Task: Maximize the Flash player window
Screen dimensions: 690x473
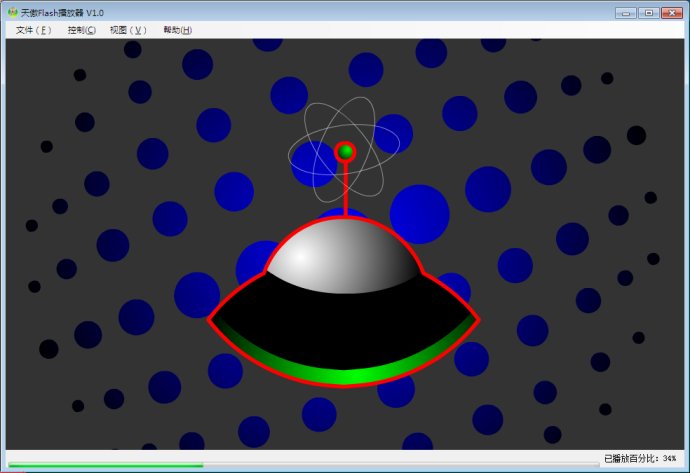Action: 649,13
